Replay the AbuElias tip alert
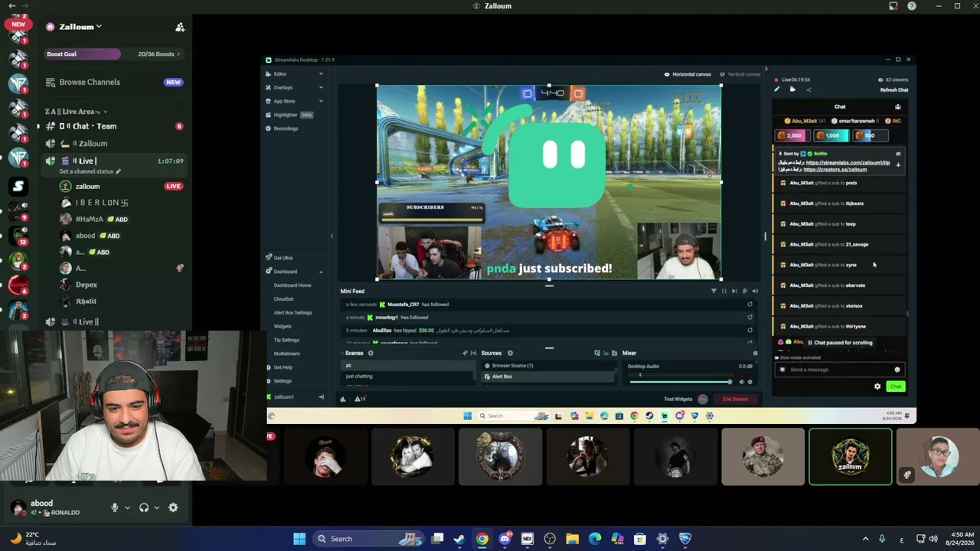 (750, 331)
